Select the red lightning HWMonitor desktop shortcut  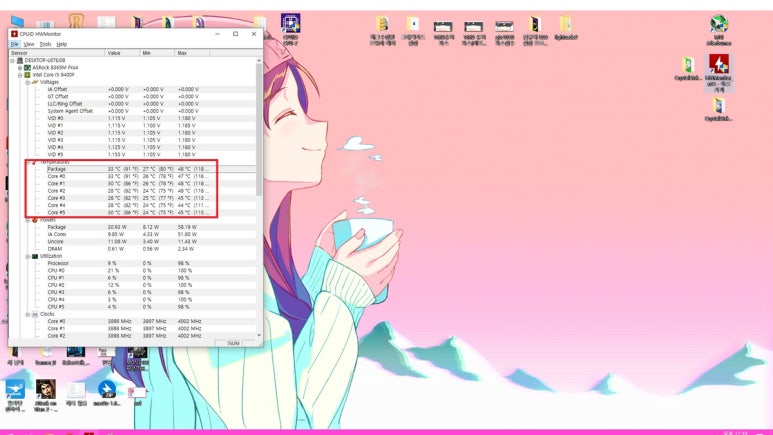(x=719, y=64)
